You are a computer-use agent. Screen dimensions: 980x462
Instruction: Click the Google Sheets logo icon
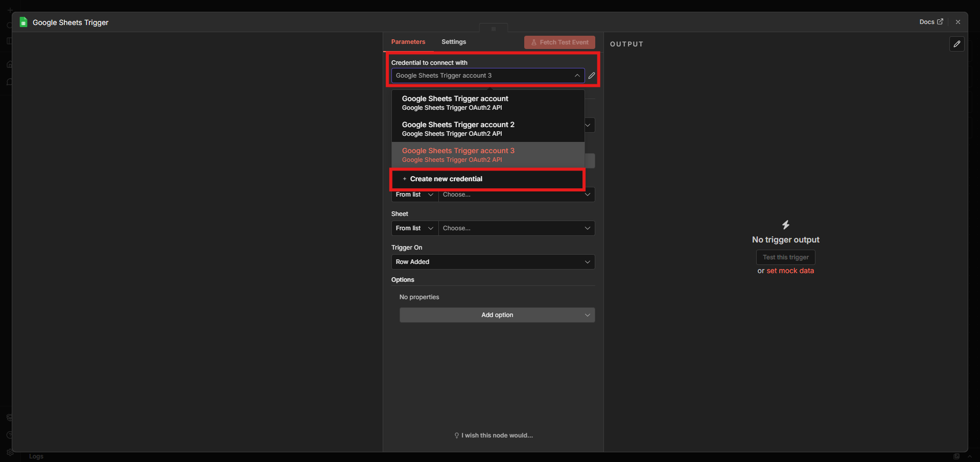click(24, 22)
